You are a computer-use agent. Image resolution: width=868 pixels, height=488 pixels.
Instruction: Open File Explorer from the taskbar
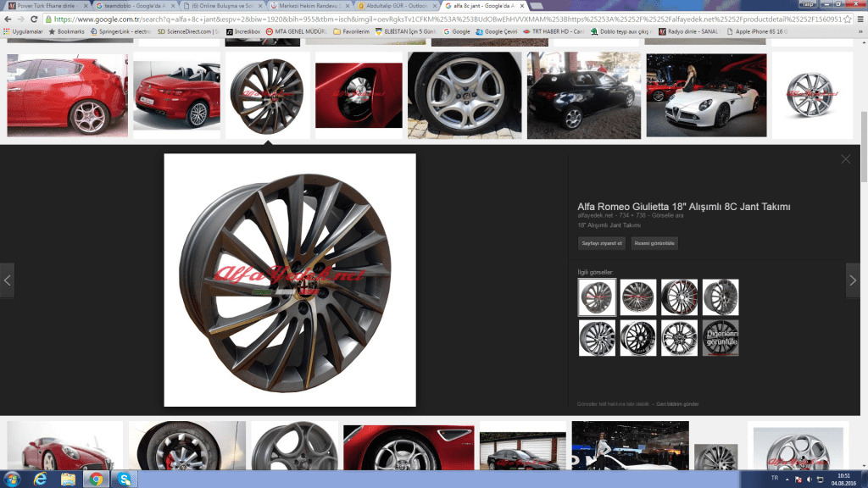pos(68,480)
